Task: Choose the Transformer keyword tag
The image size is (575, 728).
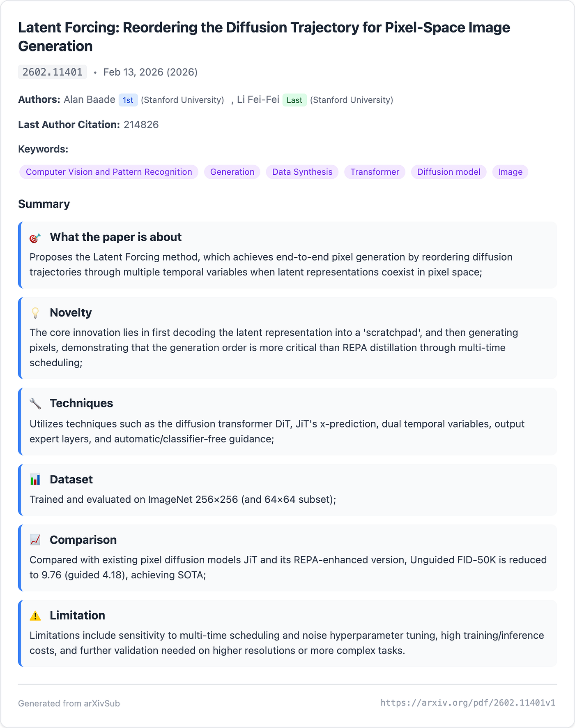Action: pyautogui.click(x=375, y=172)
